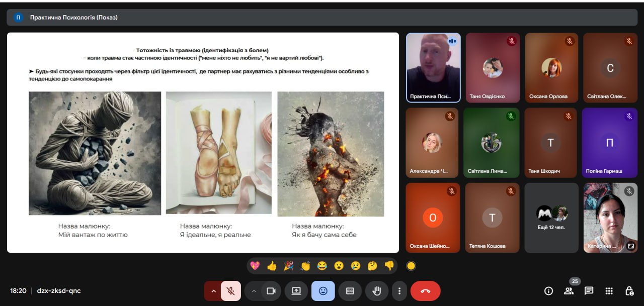
Task: Send the crying face emoji reaction
Action: pyautogui.click(x=356, y=266)
